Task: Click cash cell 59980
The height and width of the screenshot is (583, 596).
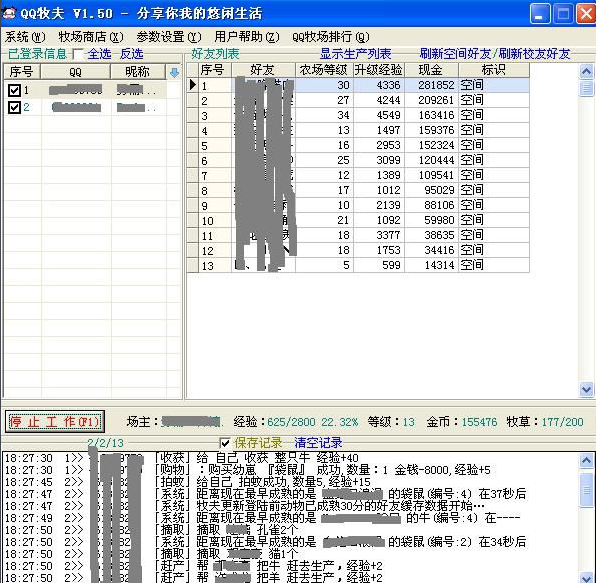Action: pos(431,220)
